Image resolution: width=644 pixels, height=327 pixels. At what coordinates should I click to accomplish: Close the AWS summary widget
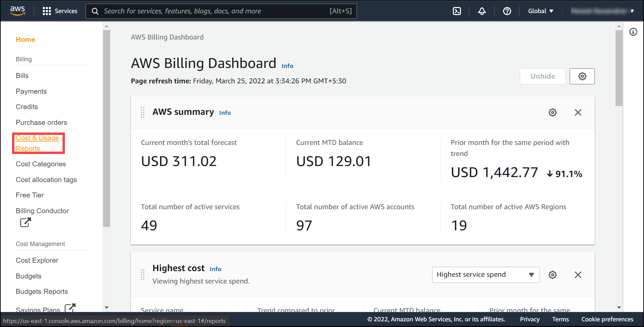[x=578, y=112]
